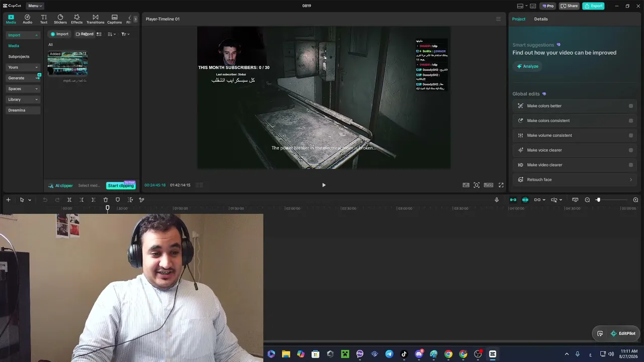This screenshot has width=644, height=362.
Task: Enable Make volume consistent checkbox
Action: [x=631, y=135]
